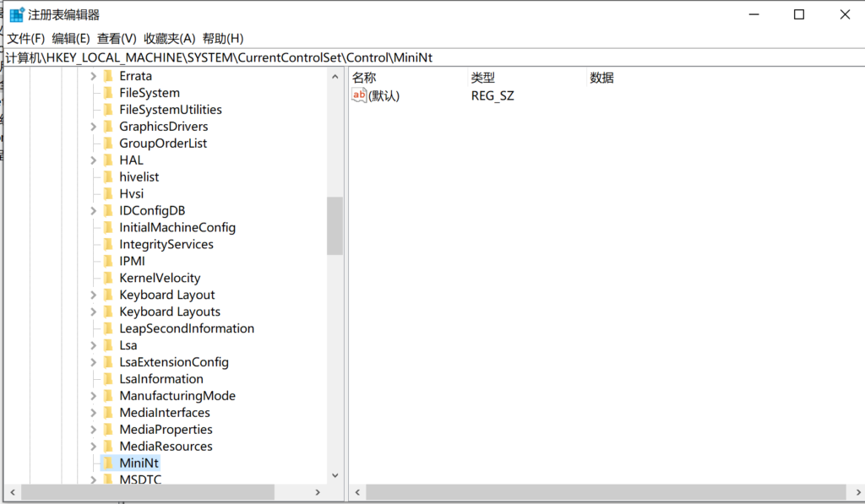
Task: Click the MediaResources folder icon
Action: click(109, 446)
